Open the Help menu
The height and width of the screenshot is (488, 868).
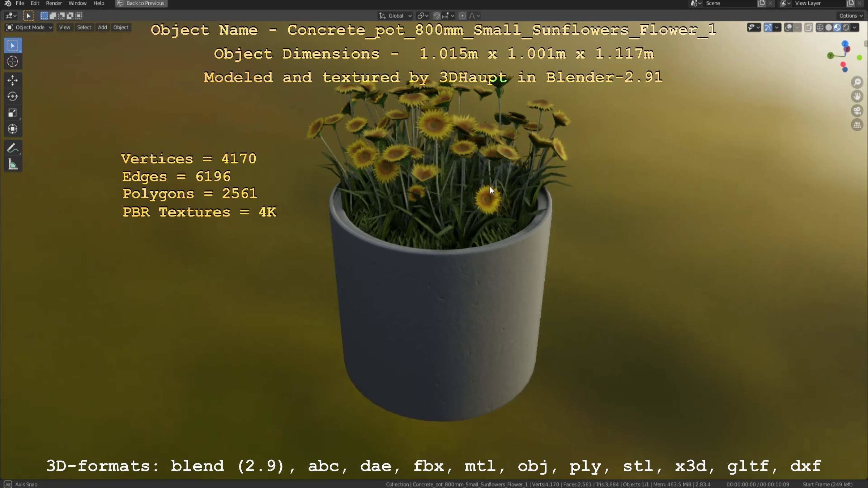pos(99,3)
